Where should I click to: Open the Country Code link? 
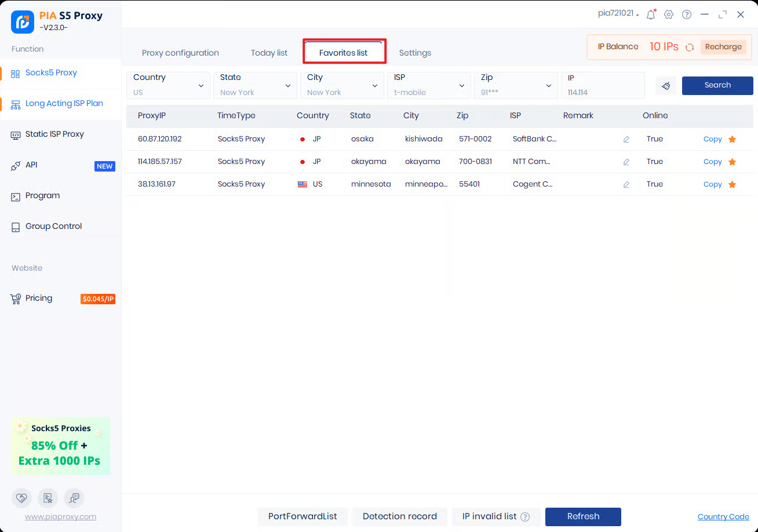[x=723, y=516]
